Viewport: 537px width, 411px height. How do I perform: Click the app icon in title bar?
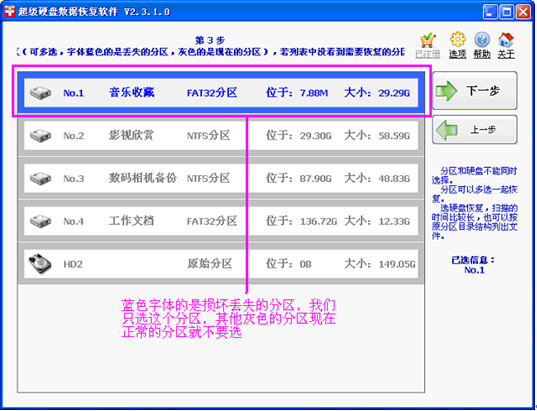[x=10, y=11]
